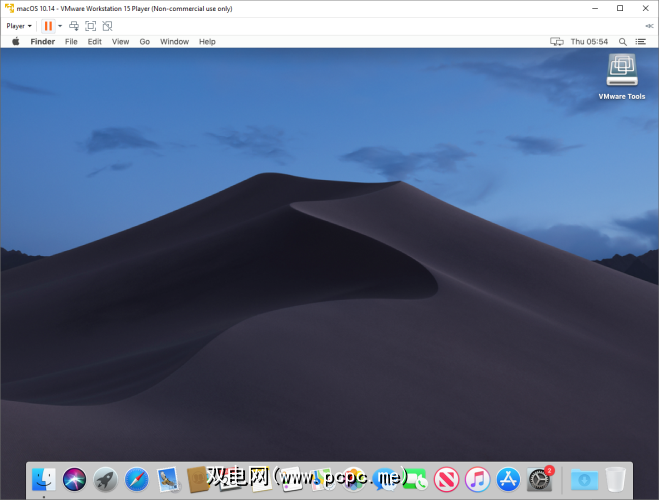
Task: Open iTunes music note icon in Dock
Action: coord(477,479)
